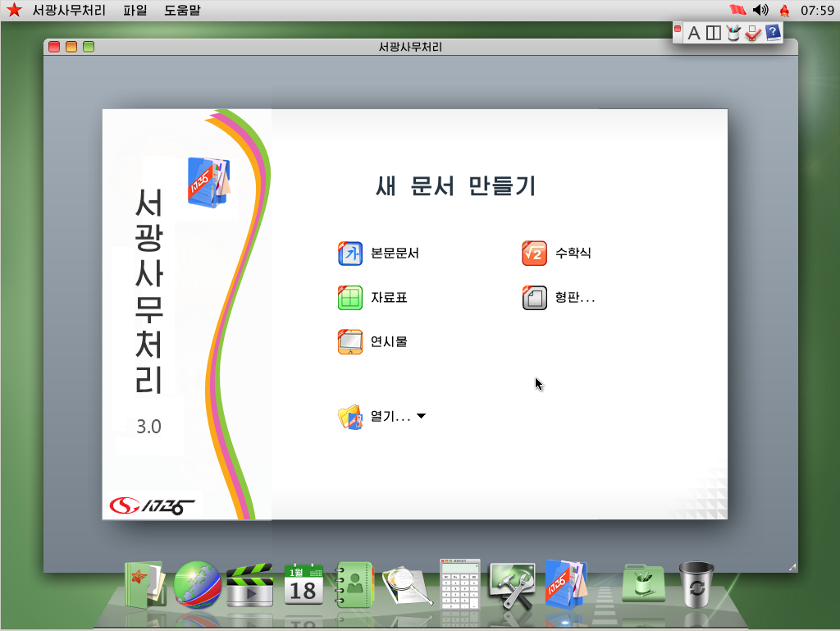Toggle the red checkmark verification tool
This screenshot has width=840, height=631.
tap(752, 33)
